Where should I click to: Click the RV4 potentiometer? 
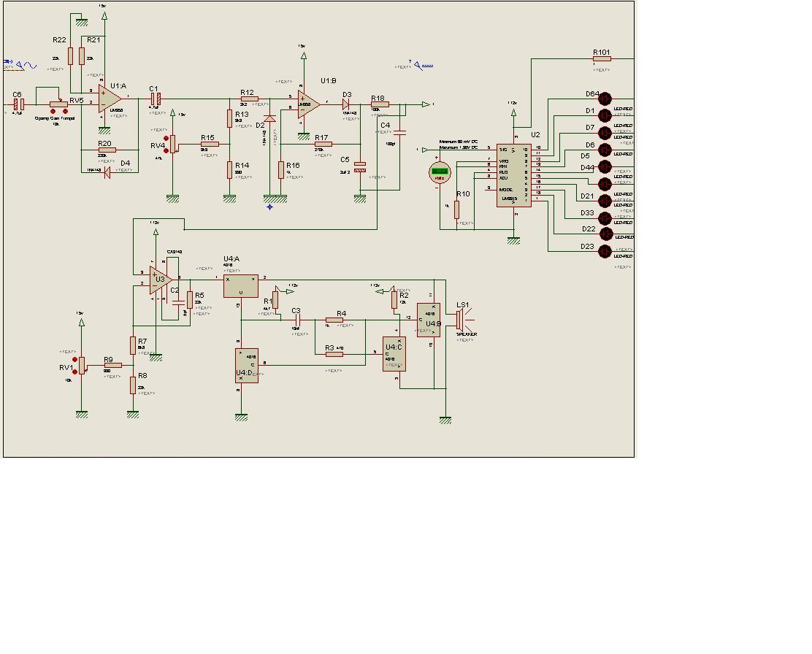coord(172,144)
